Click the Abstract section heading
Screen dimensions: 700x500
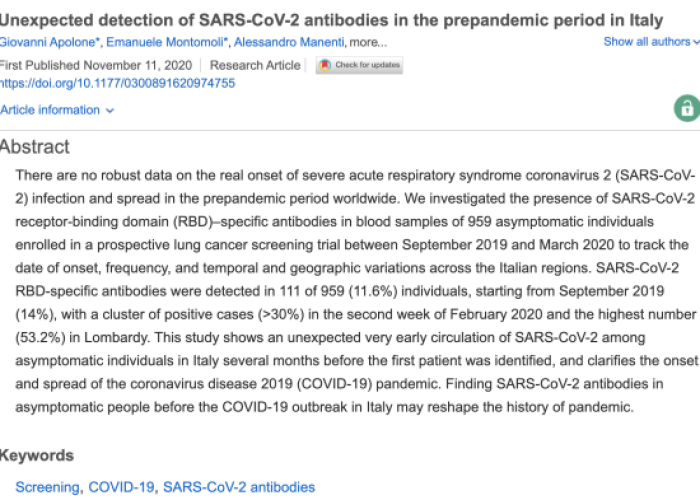click(x=35, y=147)
